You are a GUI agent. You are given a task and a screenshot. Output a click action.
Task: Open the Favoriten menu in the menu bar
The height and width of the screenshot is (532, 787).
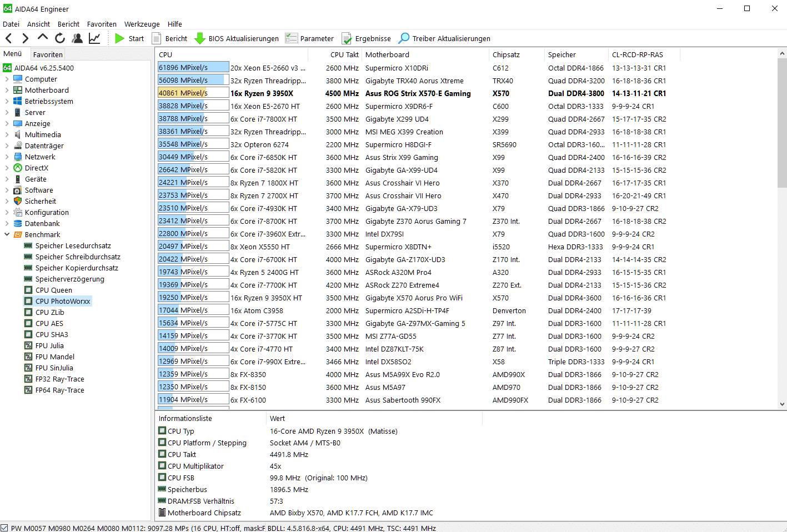pyautogui.click(x=102, y=24)
